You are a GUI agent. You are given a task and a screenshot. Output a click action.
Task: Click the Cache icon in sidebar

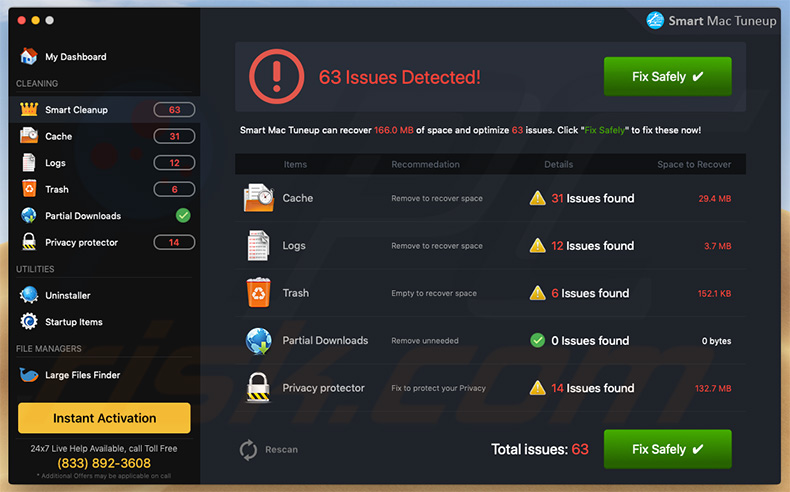coord(29,135)
